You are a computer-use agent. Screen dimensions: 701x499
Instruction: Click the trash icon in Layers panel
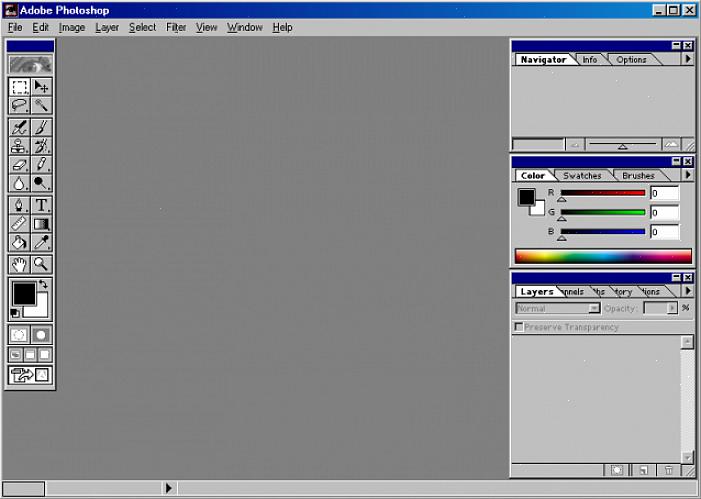(x=668, y=470)
